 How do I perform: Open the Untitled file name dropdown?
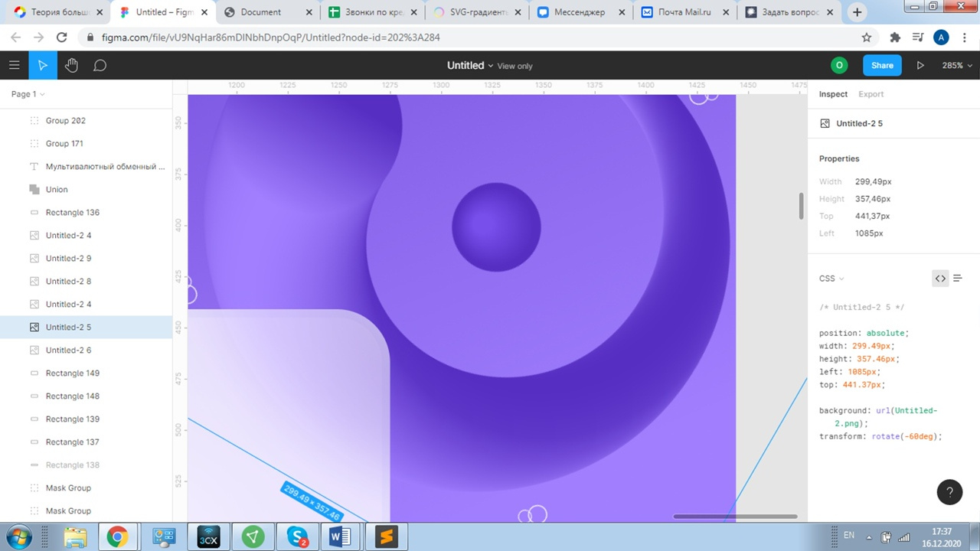click(x=470, y=66)
